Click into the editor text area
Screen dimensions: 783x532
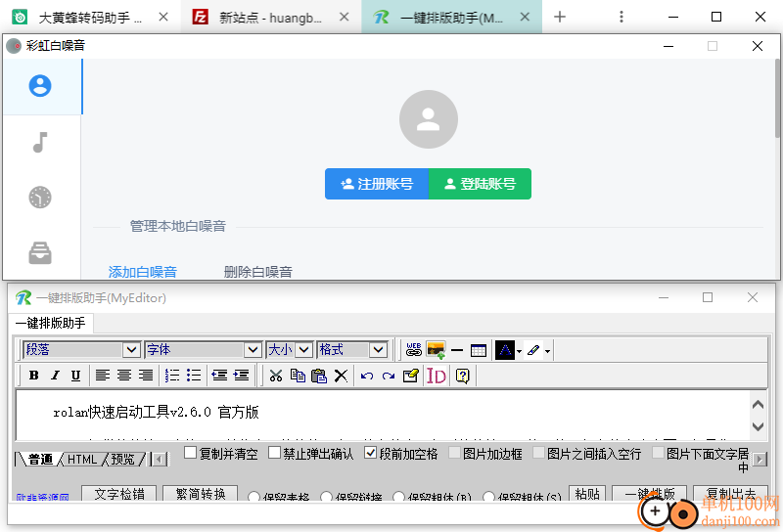[x=383, y=416]
